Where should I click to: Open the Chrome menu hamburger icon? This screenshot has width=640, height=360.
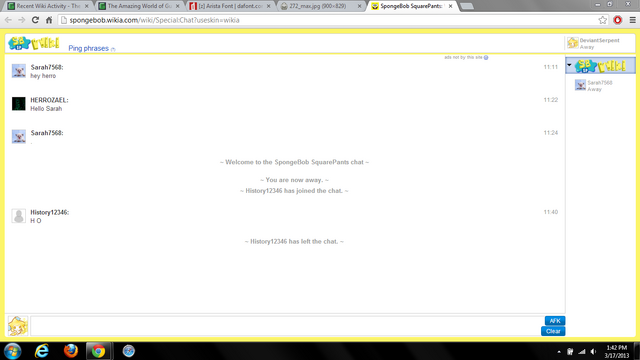pos(632,20)
